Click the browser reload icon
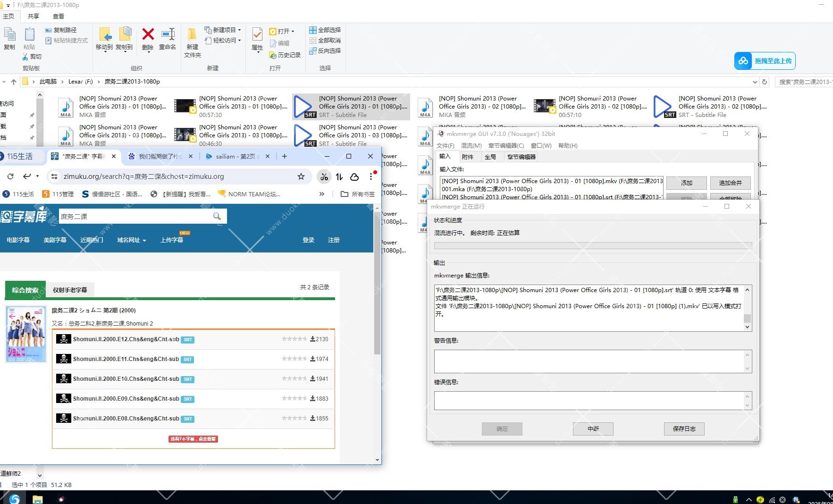Image resolution: width=833 pixels, height=504 pixels. click(x=10, y=176)
